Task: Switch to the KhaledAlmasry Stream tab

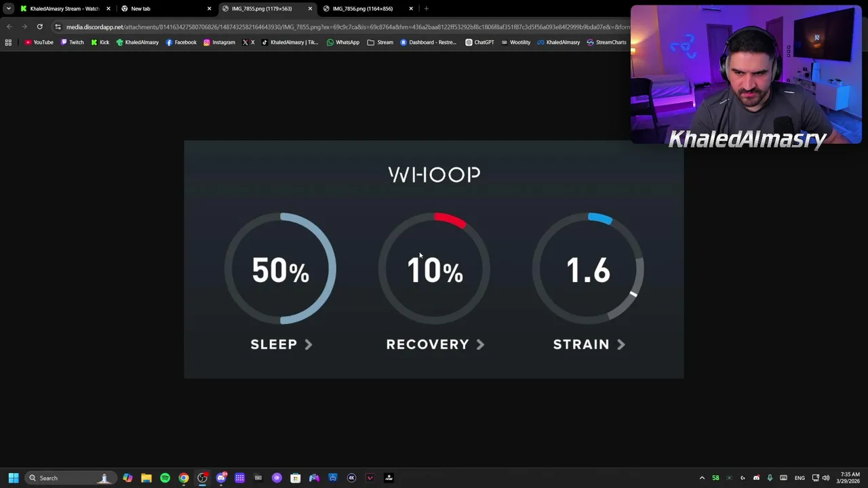Action: coord(64,8)
